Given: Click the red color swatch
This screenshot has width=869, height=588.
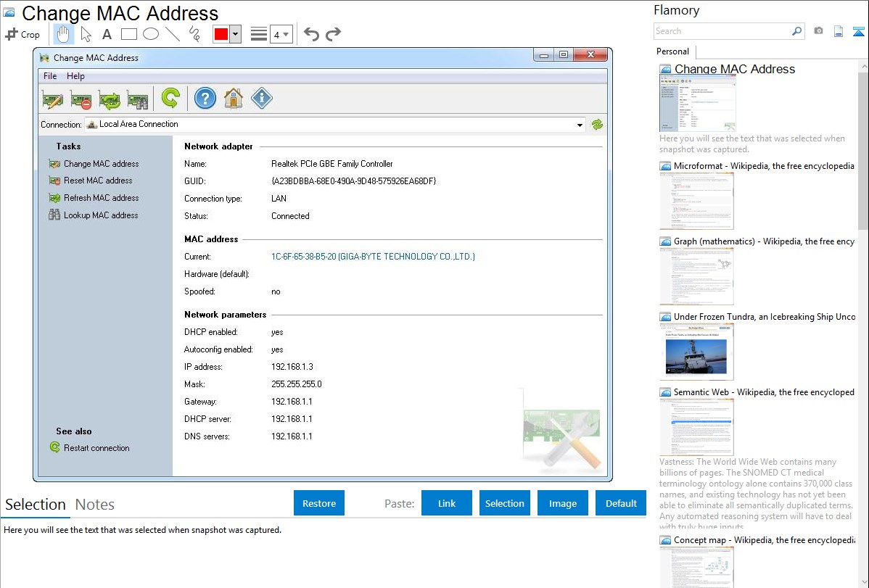Looking at the screenshot, I should pos(221,34).
